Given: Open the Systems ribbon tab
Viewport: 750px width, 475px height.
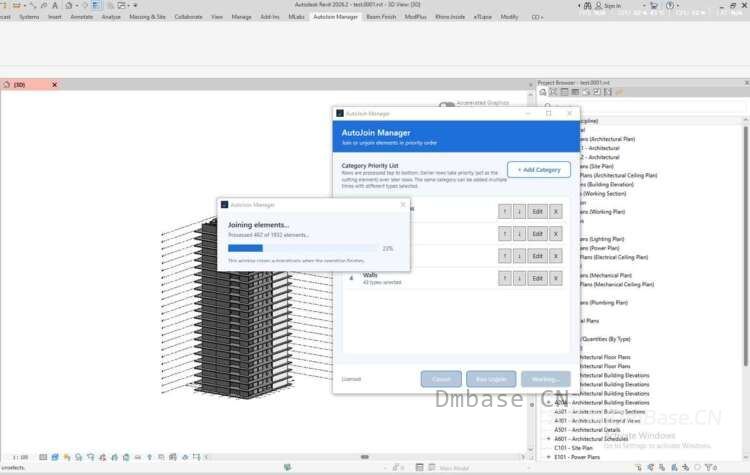Looking at the screenshot, I should [x=29, y=17].
